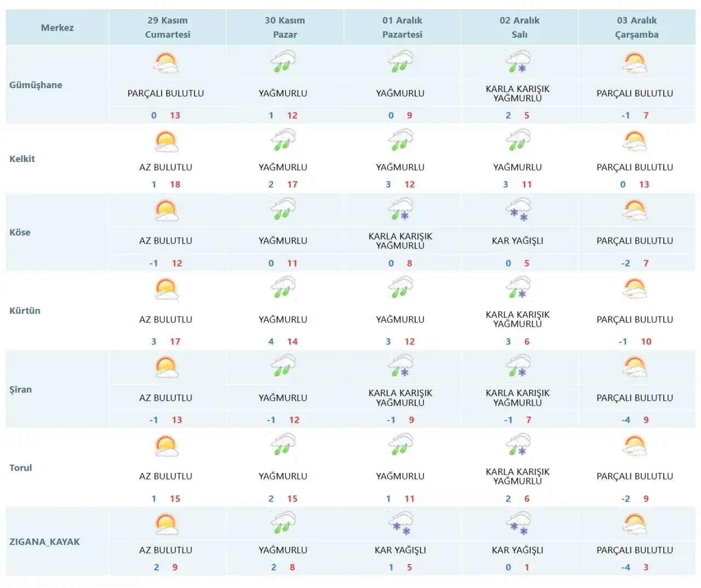The width and height of the screenshot is (701, 588).
Task: Open the ZIGANA_KAYAK row label
Action: pyautogui.click(x=44, y=541)
